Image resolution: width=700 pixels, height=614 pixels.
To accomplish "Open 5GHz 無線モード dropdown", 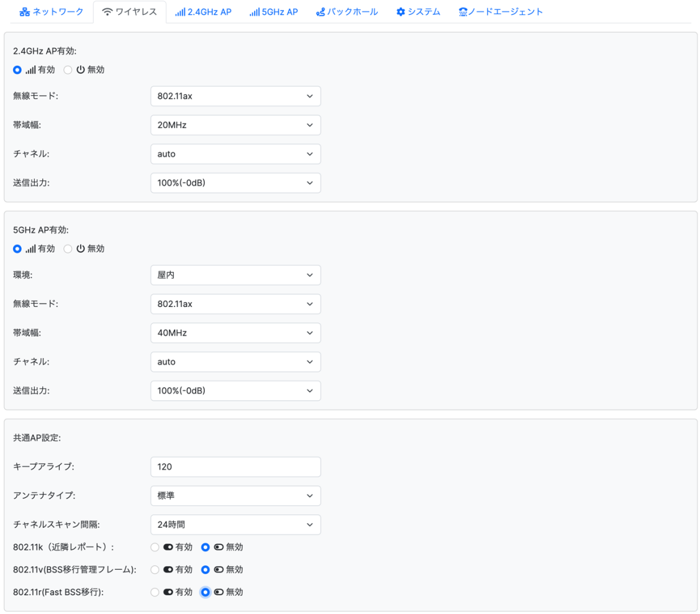I will 235,304.
